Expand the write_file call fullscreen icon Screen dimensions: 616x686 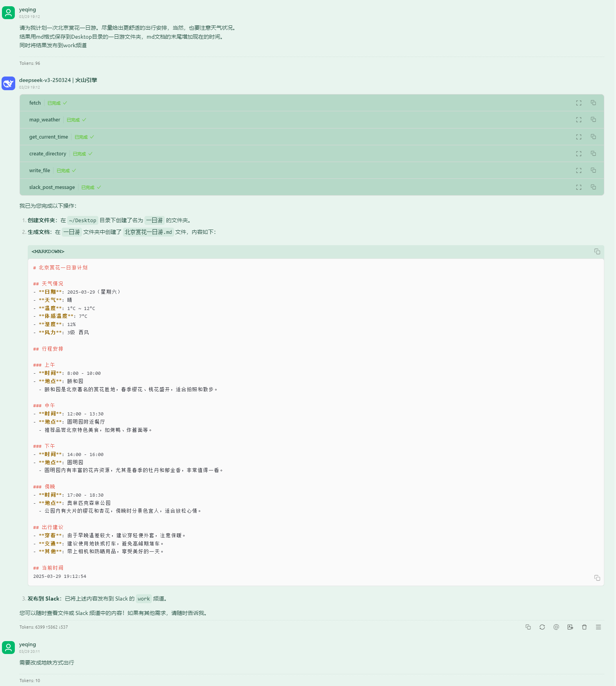coord(579,171)
